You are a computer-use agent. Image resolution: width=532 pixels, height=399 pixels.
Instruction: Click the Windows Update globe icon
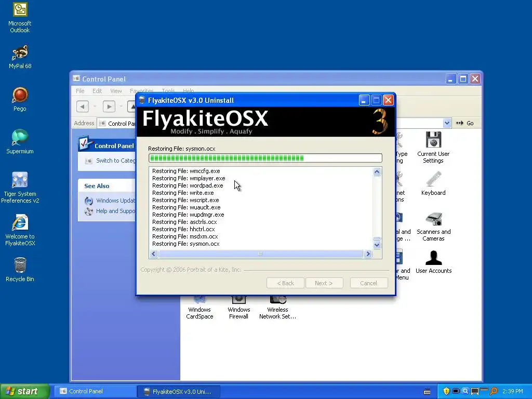coord(88,201)
